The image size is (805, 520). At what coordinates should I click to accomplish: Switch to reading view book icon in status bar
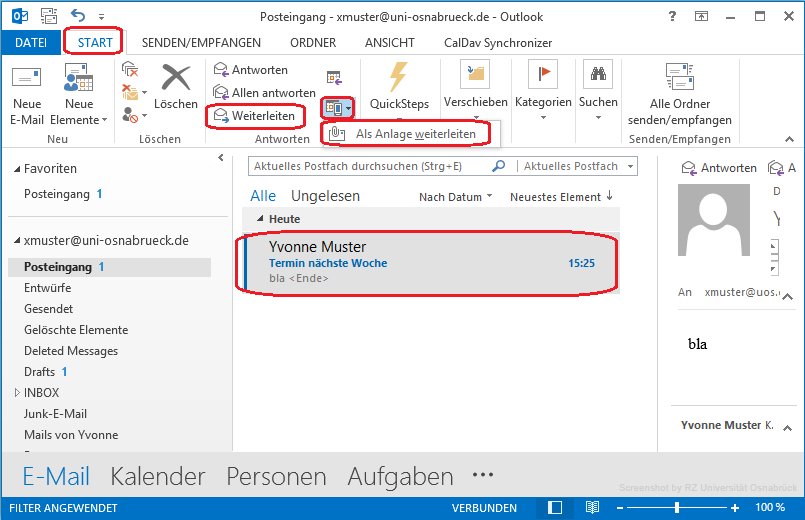pyautogui.click(x=592, y=508)
